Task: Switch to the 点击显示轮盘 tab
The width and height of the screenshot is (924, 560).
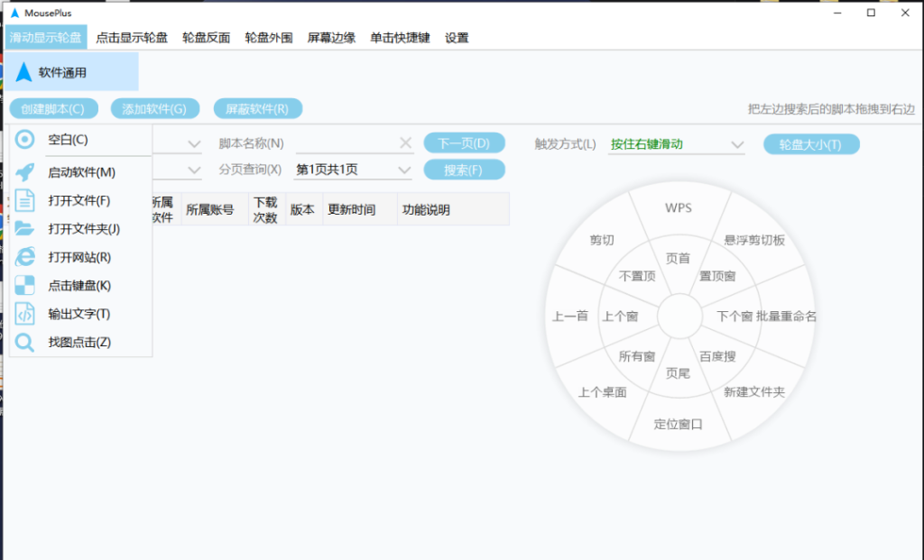Action: (132, 38)
